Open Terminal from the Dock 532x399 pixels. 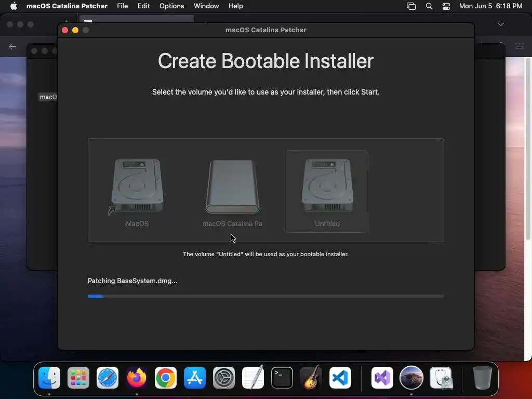[x=282, y=378]
